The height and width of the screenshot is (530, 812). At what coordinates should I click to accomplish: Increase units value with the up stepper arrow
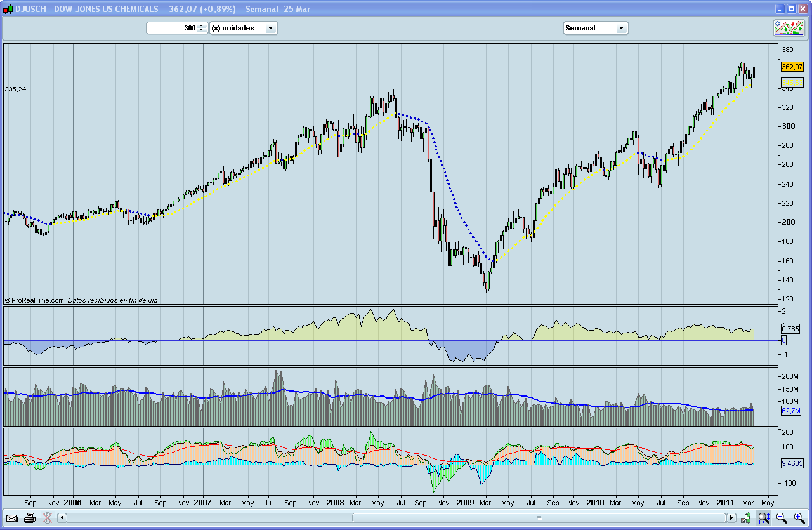click(202, 25)
